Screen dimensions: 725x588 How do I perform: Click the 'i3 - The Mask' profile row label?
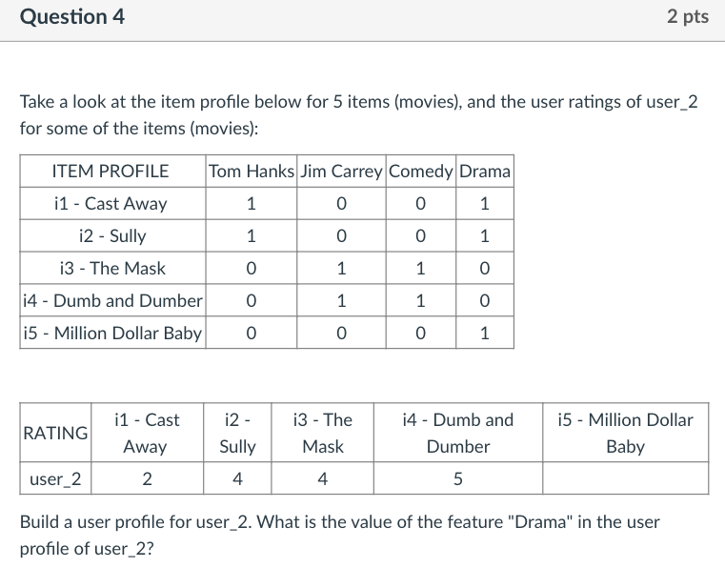click(x=112, y=269)
